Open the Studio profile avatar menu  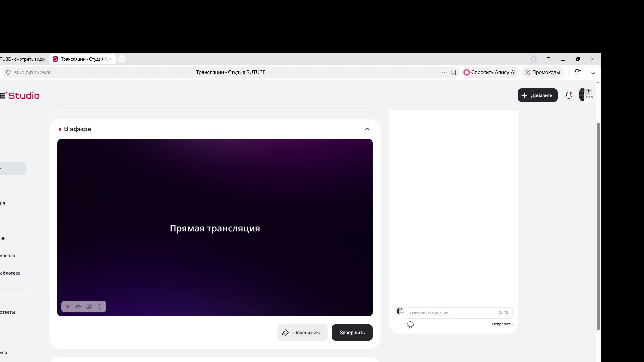[586, 95]
